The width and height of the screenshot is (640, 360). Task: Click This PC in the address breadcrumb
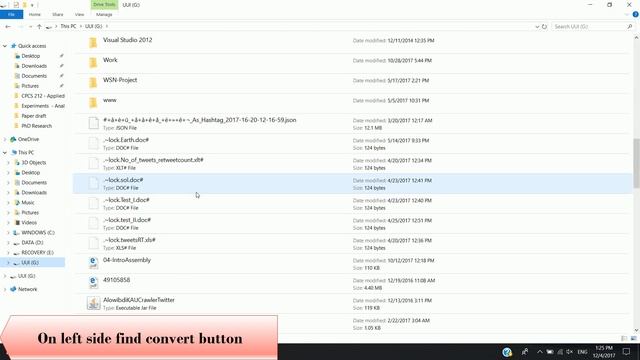coord(68,26)
